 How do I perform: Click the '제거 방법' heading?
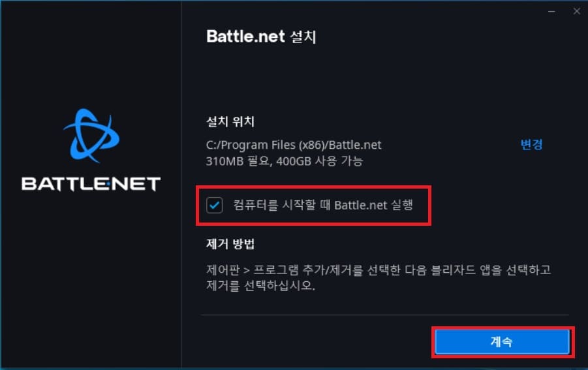230,244
